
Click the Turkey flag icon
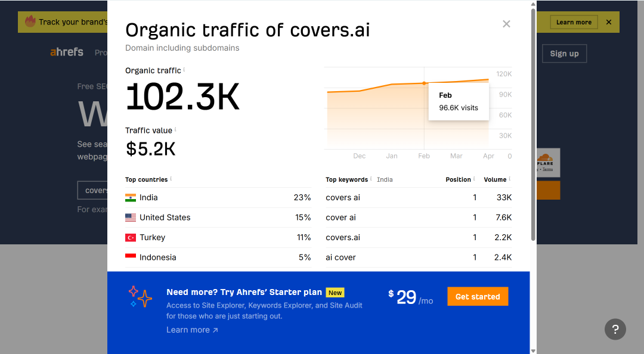pos(131,237)
